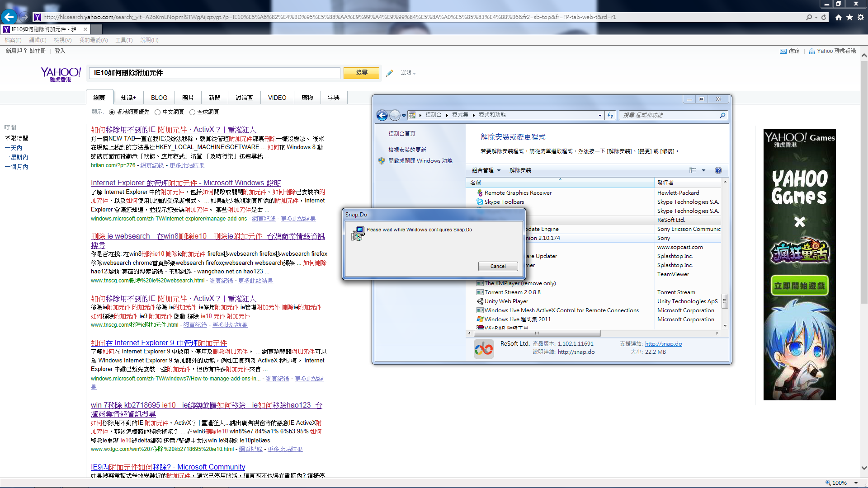This screenshot has width=868, height=488.
Task: Click 檢視安裝的更新 link
Action: click(407, 150)
